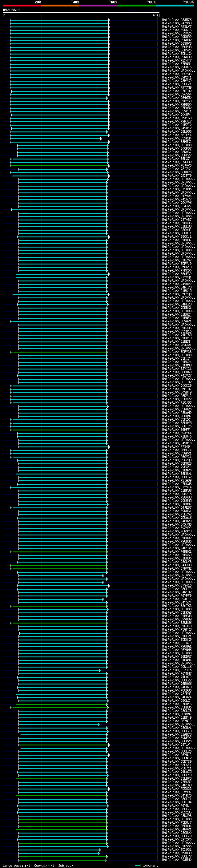The width and height of the screenshot is (197, 868).
Task: Select the label UniRef100_Q4PE28
Action: (x=177, y=304)
